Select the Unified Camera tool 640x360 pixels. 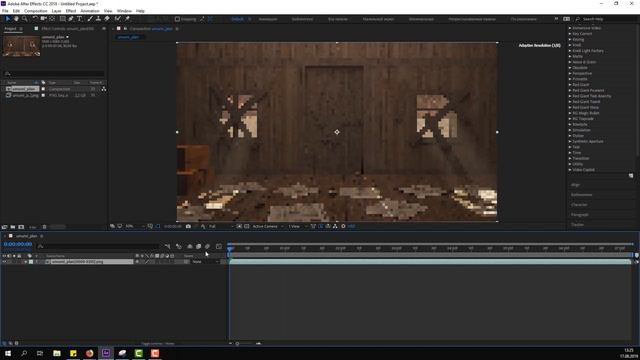point(43,19)
